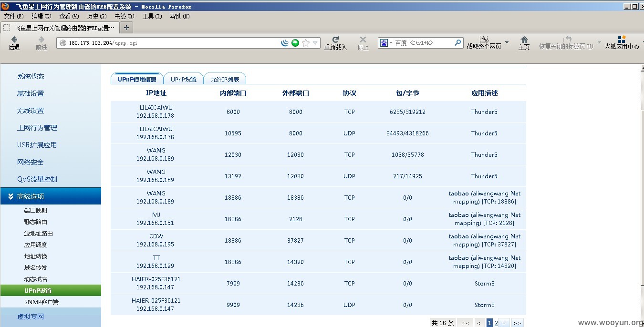Go back with the 后退 arrow button
The image size is (644, 327).
tap(14, 43)
